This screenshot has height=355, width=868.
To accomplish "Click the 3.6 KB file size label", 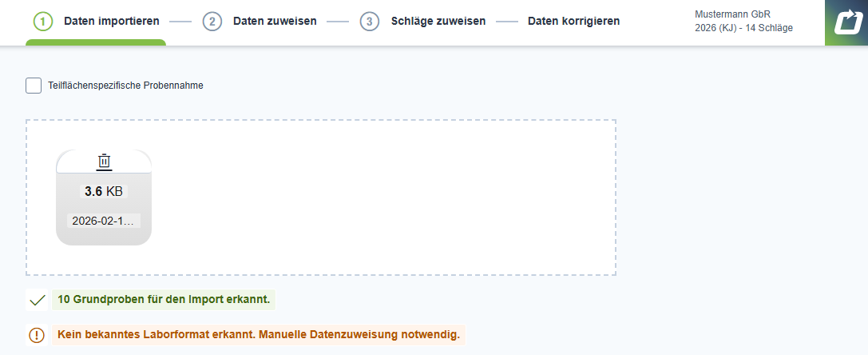I will coord(104,192).
